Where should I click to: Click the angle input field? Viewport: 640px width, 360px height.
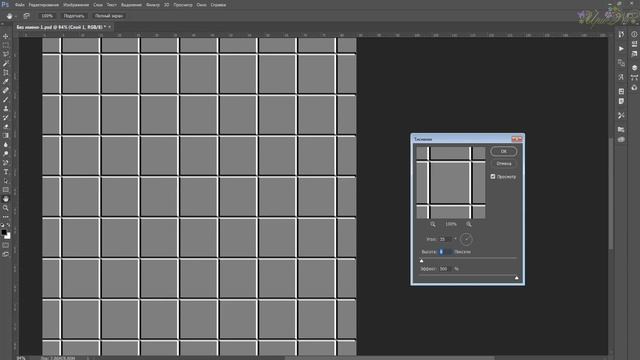(445, 239)
